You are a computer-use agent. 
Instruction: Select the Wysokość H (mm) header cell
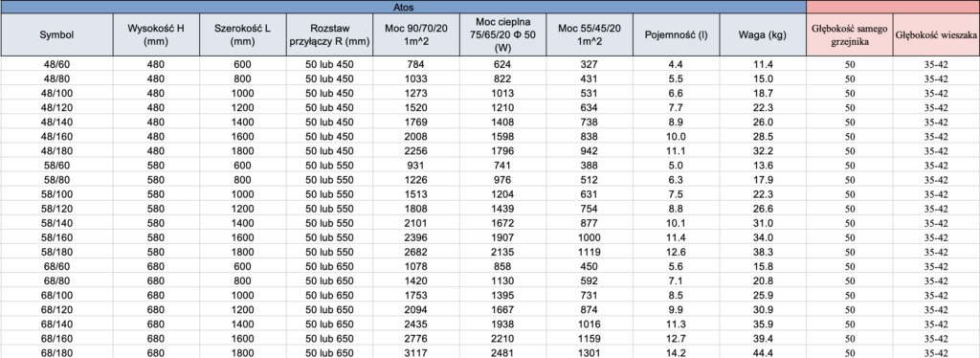pos(156,35)
